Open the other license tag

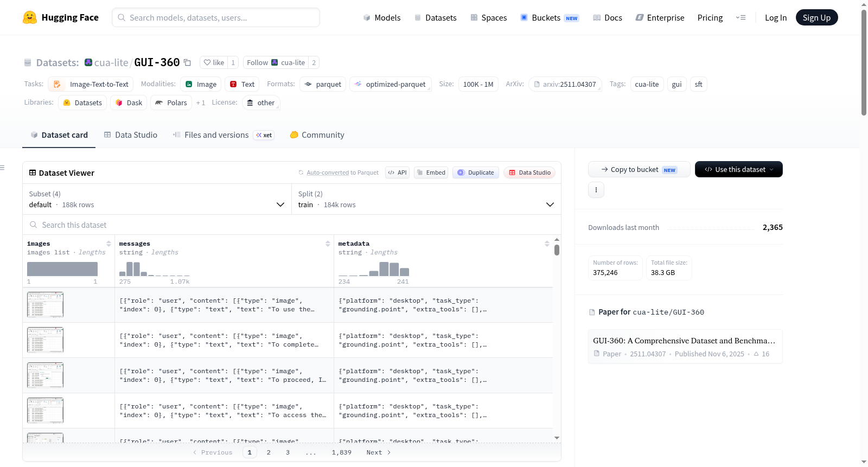tap(260, 103)
